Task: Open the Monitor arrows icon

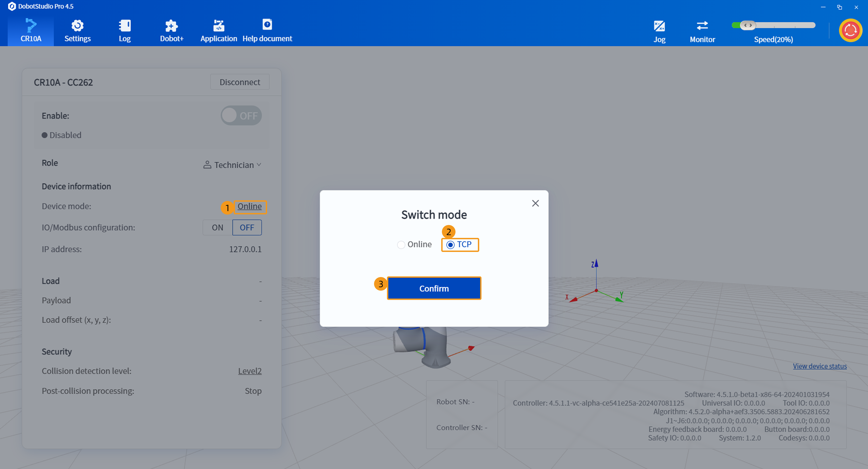Action: point(702,26)
